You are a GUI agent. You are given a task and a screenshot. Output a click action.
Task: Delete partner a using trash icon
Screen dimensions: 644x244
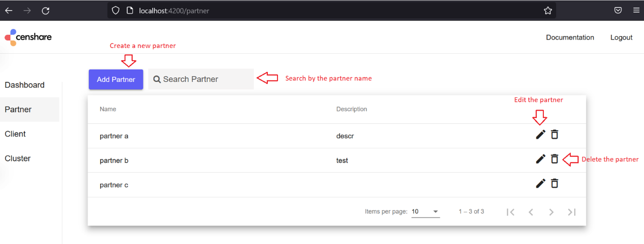[x=554, y=134]
